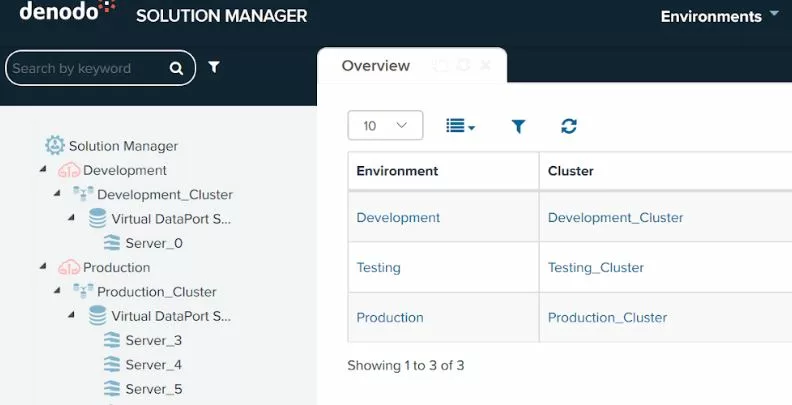Open the Development environment link

click(x=398, y=218)
